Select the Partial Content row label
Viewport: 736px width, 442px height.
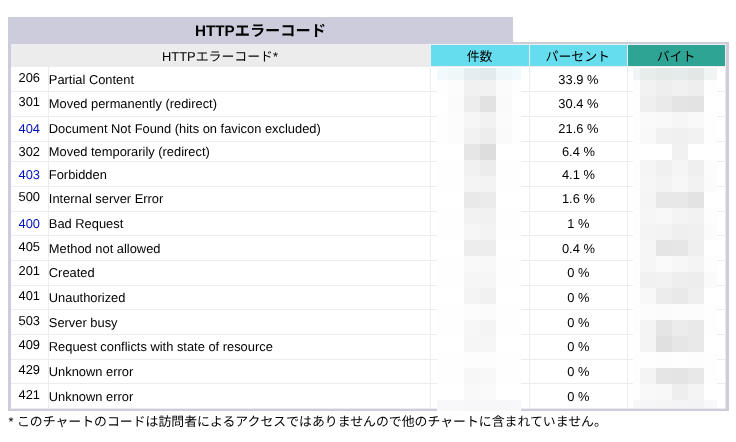click(x=92, y=80)
